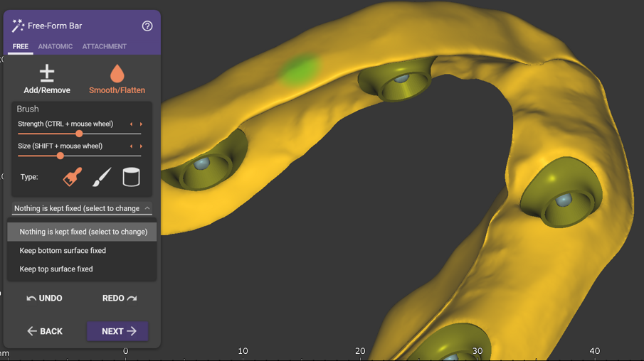Screen dimensions: 644x361
Task: Click the 'Type:' label
Action: 29,177
